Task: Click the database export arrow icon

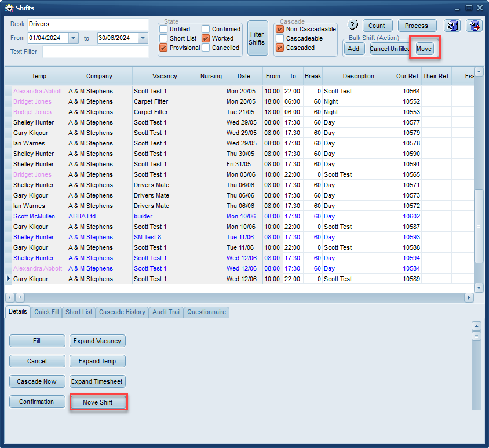Action: pyautogui.click(x=474, y=26)
